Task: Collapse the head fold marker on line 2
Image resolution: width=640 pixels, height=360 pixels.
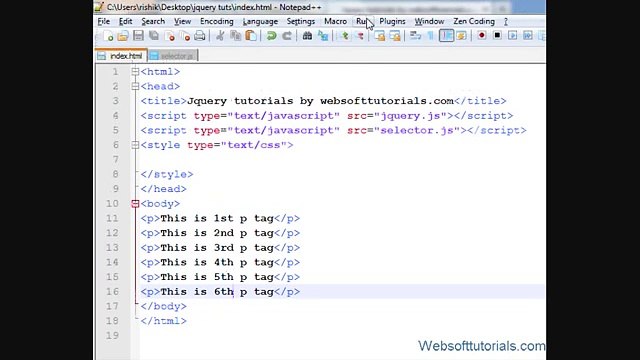Action: tap(135, 87)
